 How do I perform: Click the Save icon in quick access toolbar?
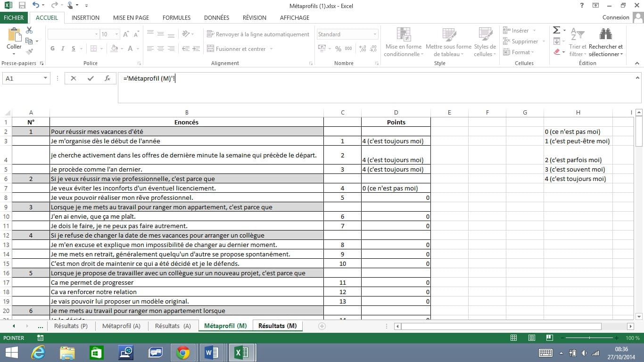click(x=22, y=6)
